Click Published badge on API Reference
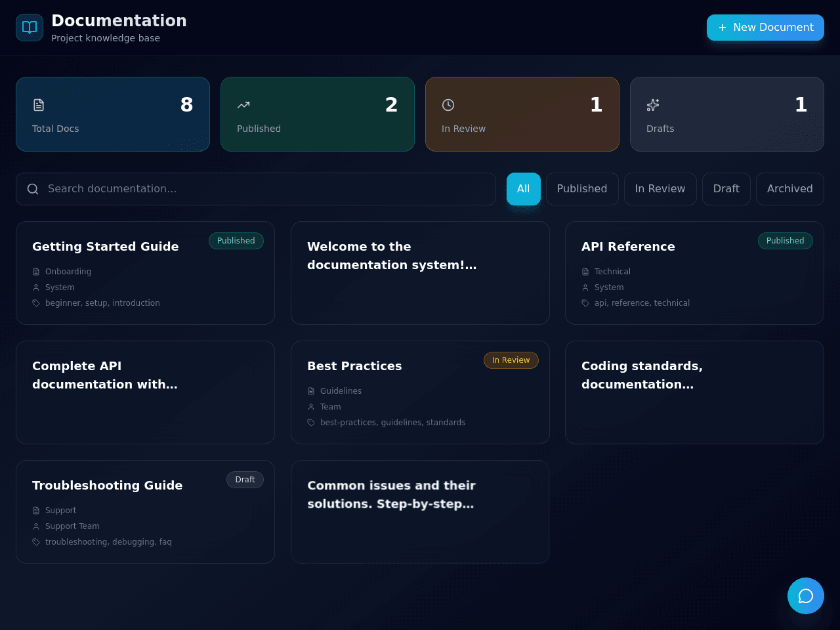The width and height of the screenshot is (840, 630). point(786,241)
